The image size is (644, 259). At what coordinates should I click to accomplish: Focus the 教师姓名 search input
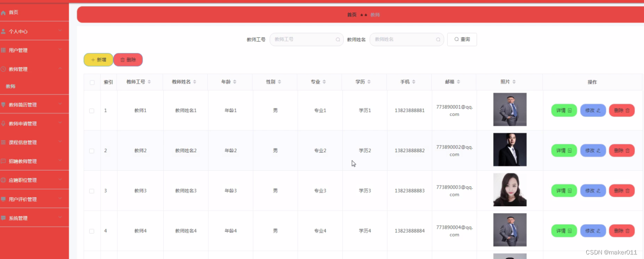click(407, 40)
